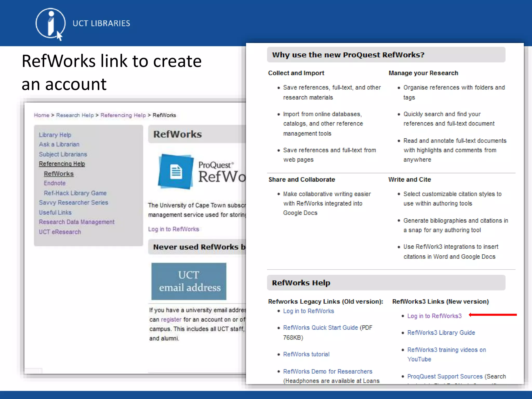Open the Referencing Help breadcrumb link
The image size is (532, 399).
click(123, 115)
